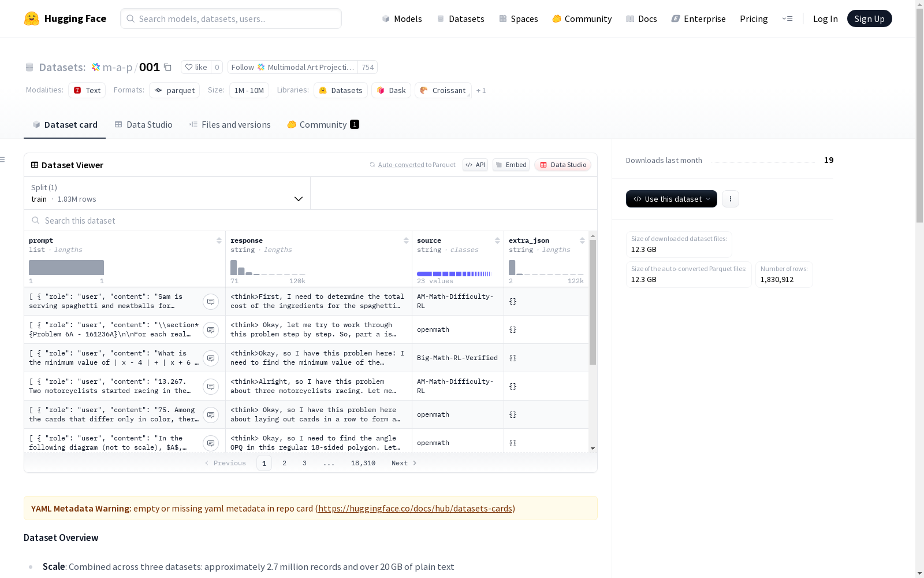Open chat view for the cards differ row
The image size is (924, 578).
coord(211,414)
